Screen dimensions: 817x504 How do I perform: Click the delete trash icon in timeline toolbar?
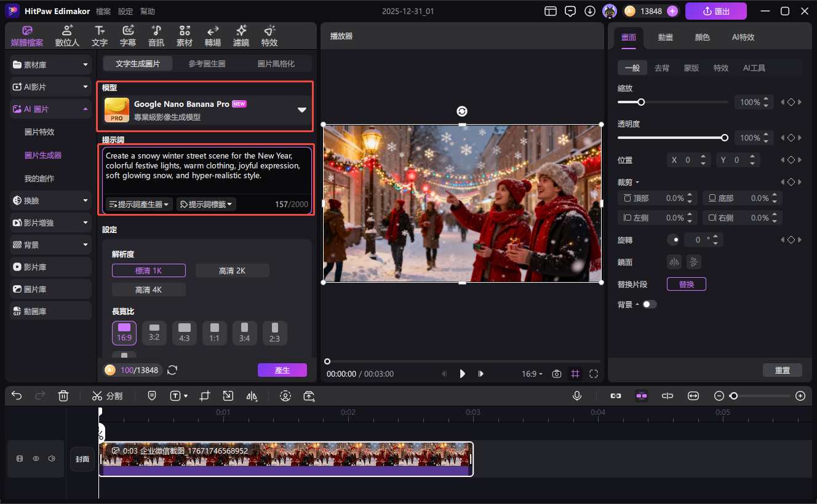(63, 396)
